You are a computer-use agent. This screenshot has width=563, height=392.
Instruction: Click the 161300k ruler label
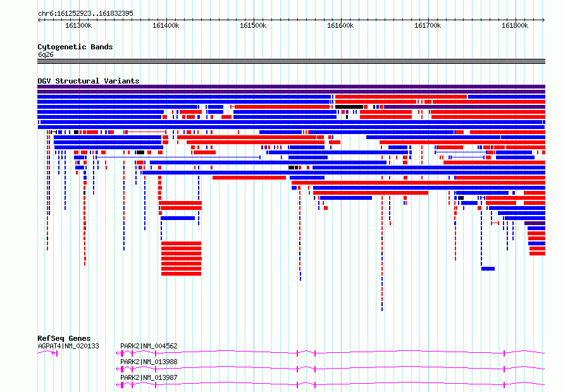point(78,25)
